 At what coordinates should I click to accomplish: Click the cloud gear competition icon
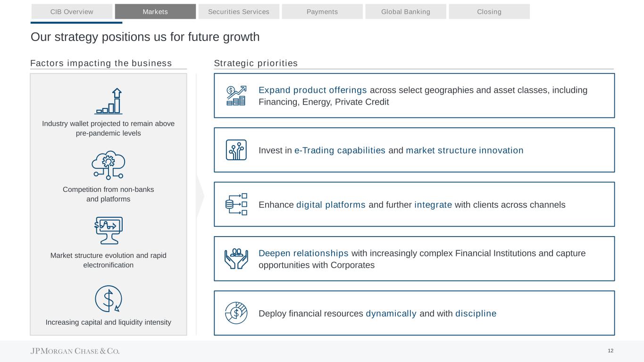pos(109,165)
